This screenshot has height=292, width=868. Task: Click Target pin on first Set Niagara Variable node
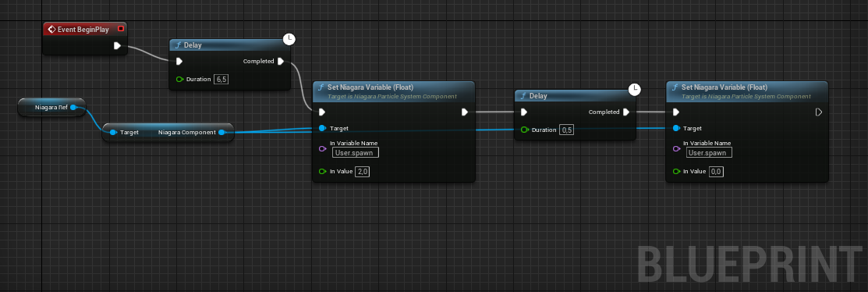[x=322, y=128]
